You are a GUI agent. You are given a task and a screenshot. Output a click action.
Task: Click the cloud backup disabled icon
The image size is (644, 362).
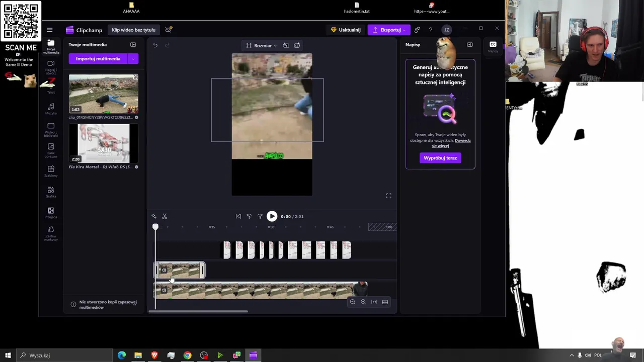169,30
